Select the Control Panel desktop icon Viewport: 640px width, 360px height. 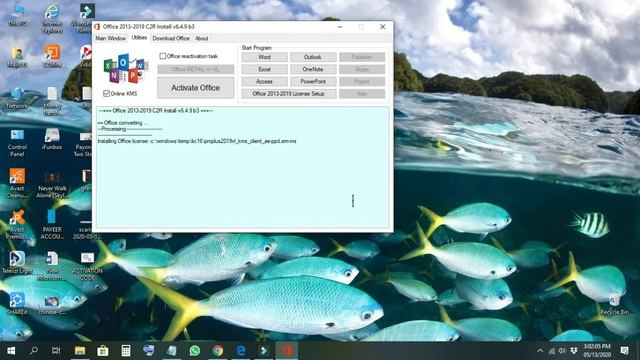point(17,143)
